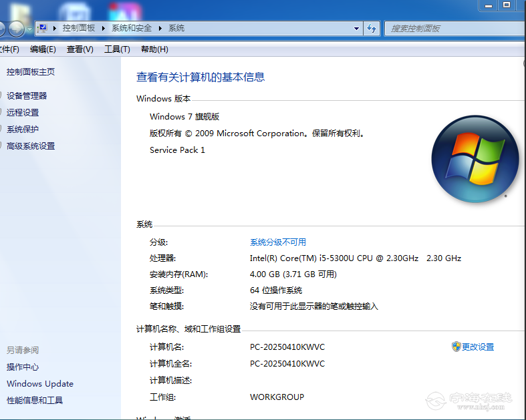526x420 pixels.
Task: Open the 工具(T) menu
Action: click(117, 49)
